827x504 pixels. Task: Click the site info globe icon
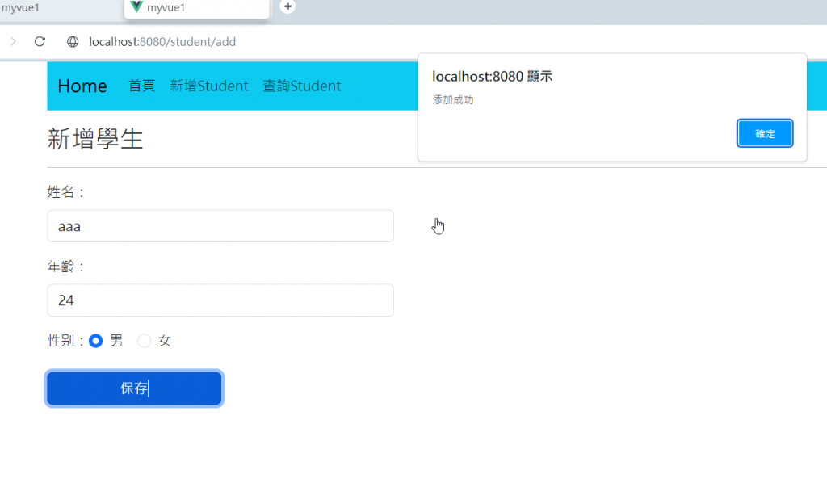[x=73, y=42]
